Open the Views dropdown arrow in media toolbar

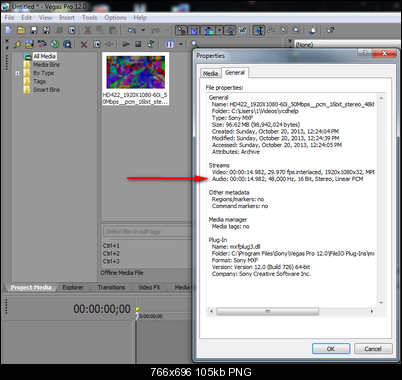pos(181,44)
